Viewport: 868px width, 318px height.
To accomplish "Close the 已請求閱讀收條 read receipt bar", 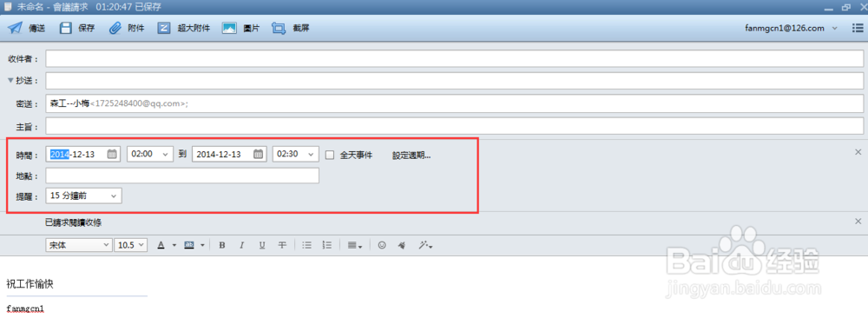I will pyautogui.click(x=858, y=221).
